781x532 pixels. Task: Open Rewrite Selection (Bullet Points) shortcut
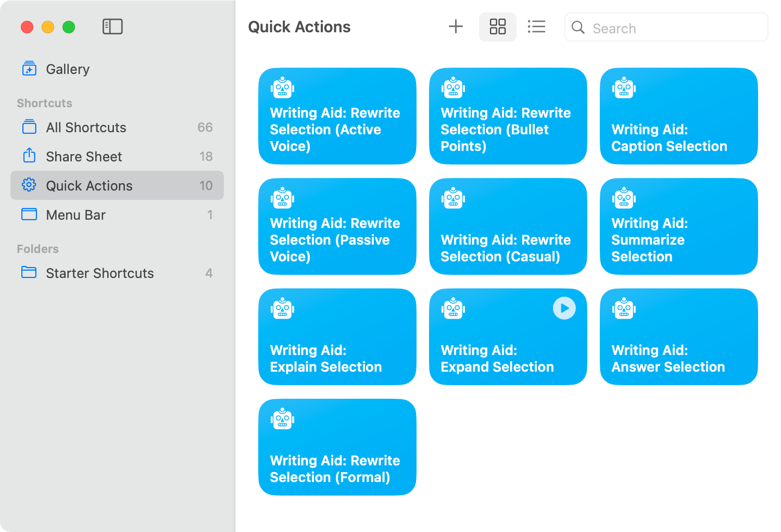(x=508, y=116)
